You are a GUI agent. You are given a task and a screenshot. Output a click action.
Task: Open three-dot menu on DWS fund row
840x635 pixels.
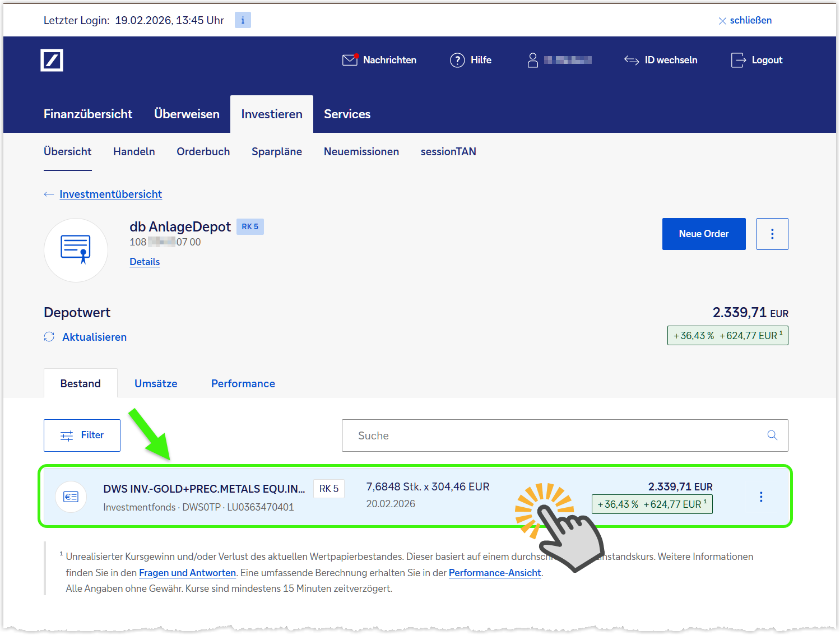tap(760, 497)
